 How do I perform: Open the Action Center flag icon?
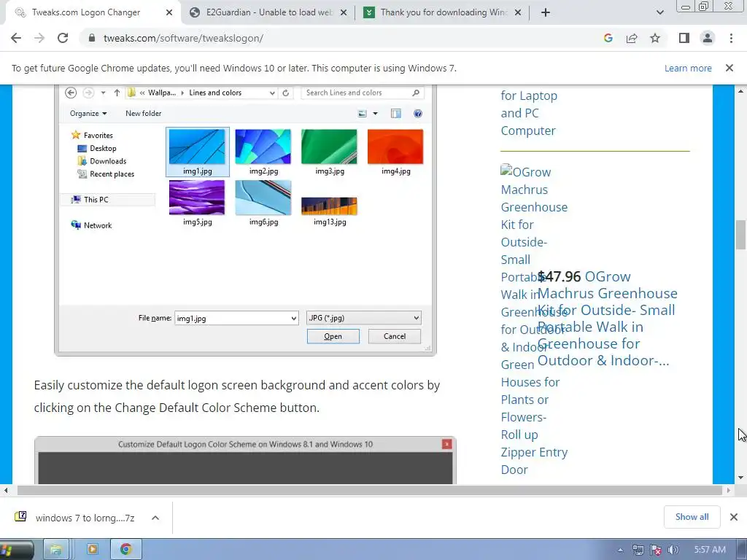[656, 550]
